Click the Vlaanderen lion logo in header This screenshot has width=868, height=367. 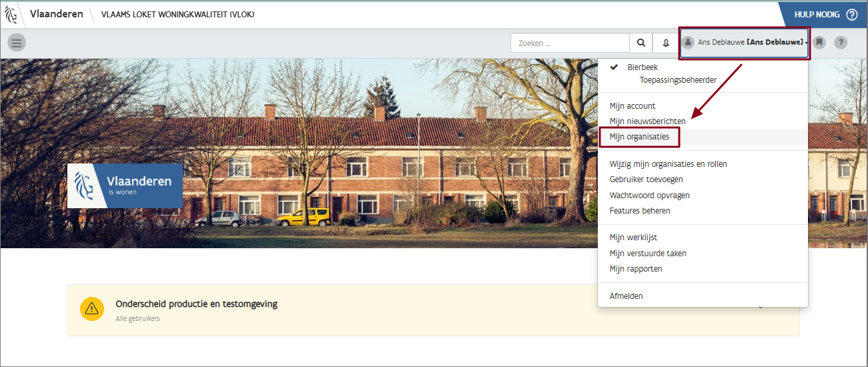pos(11,15)
